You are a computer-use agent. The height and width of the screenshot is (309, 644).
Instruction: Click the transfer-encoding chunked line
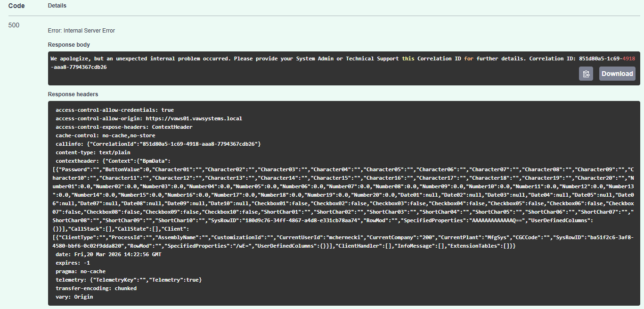[x=96, y=288]
